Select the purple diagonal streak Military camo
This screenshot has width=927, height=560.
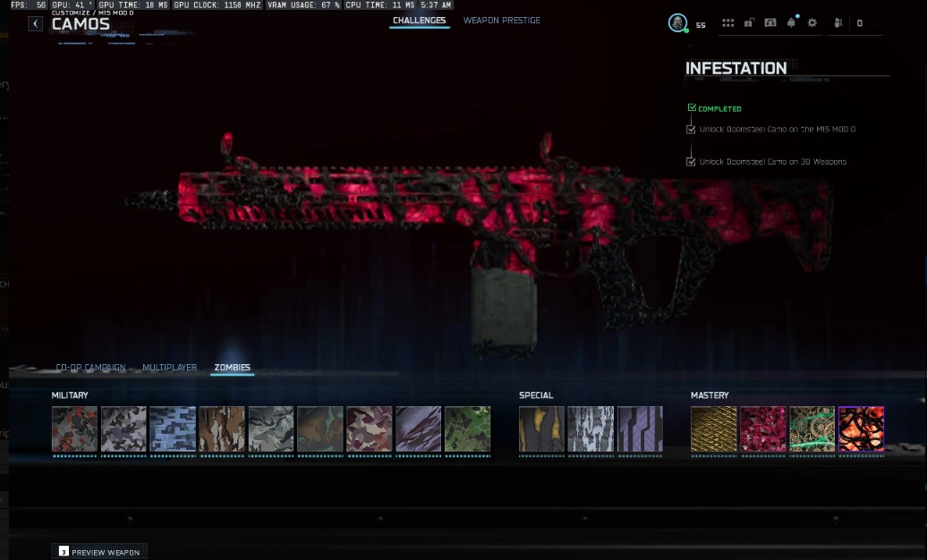pyautogui.click(x=419, y=429)
